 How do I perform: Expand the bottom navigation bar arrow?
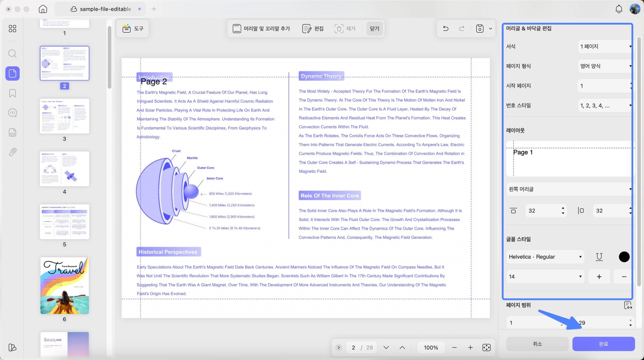coord(339,347)
